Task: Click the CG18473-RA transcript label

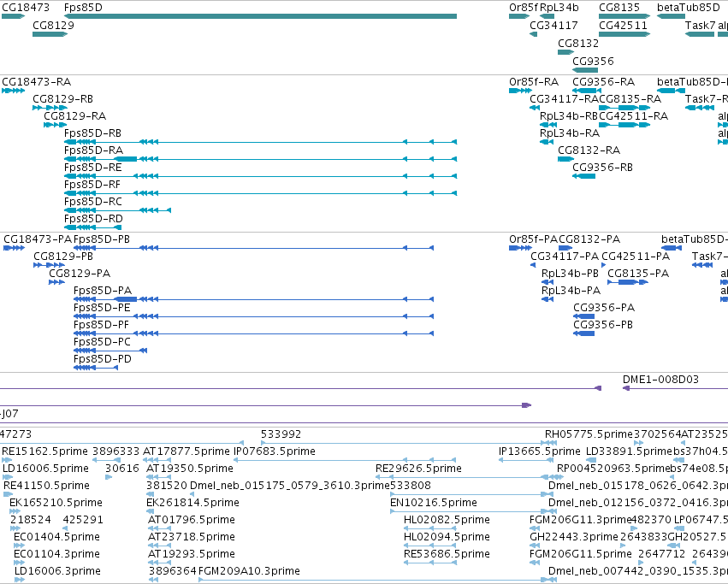Action: [37, 82]
